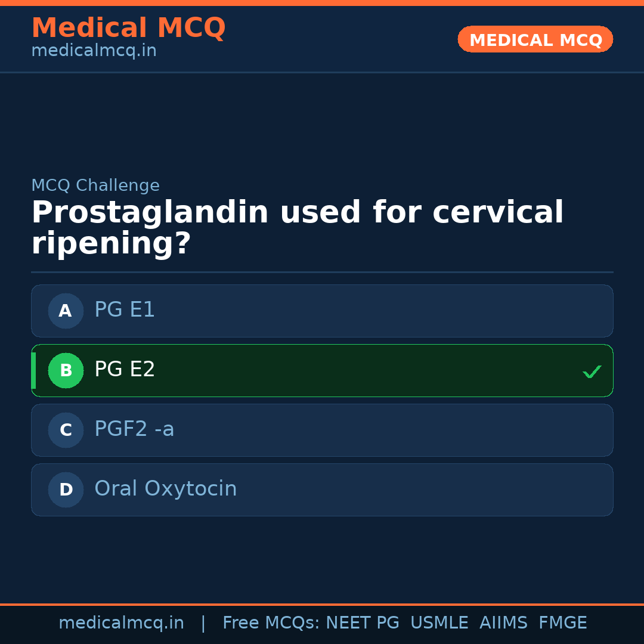Click the circular A badge icon

66,311
